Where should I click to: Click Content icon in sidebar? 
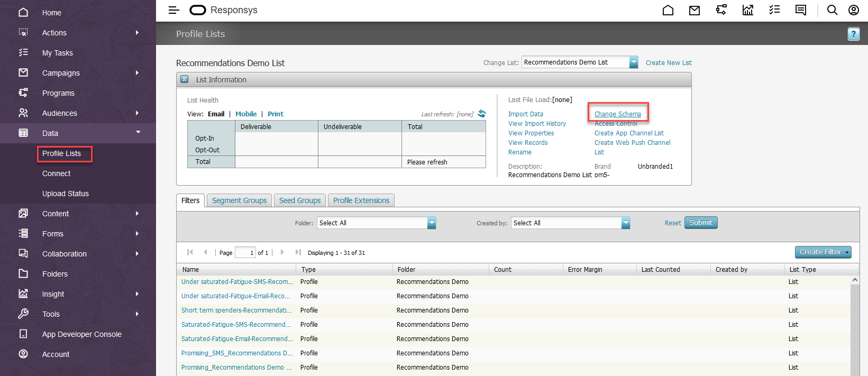23,213
